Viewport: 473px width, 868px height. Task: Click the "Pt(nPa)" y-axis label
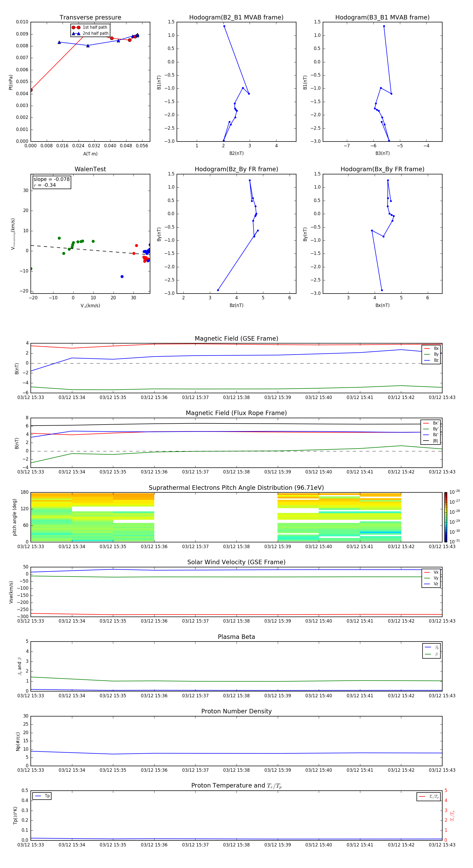11,82
